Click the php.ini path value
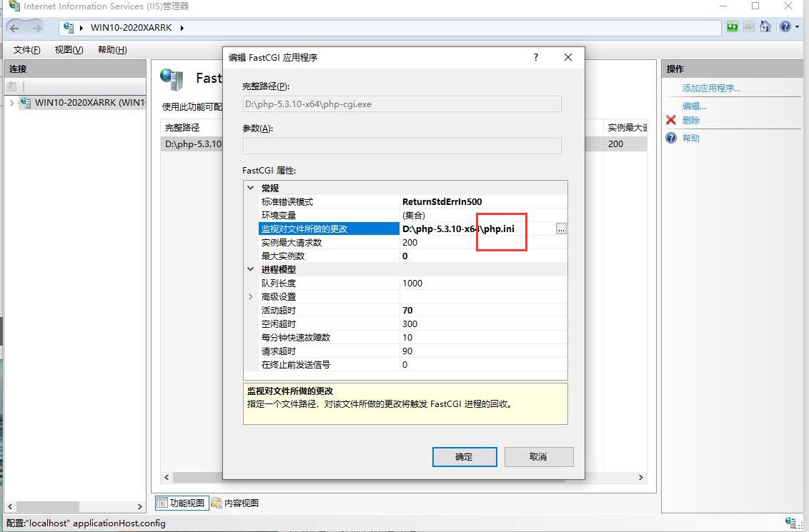Image resolution: width=809 pixels, height=532 pixels. 458,229
